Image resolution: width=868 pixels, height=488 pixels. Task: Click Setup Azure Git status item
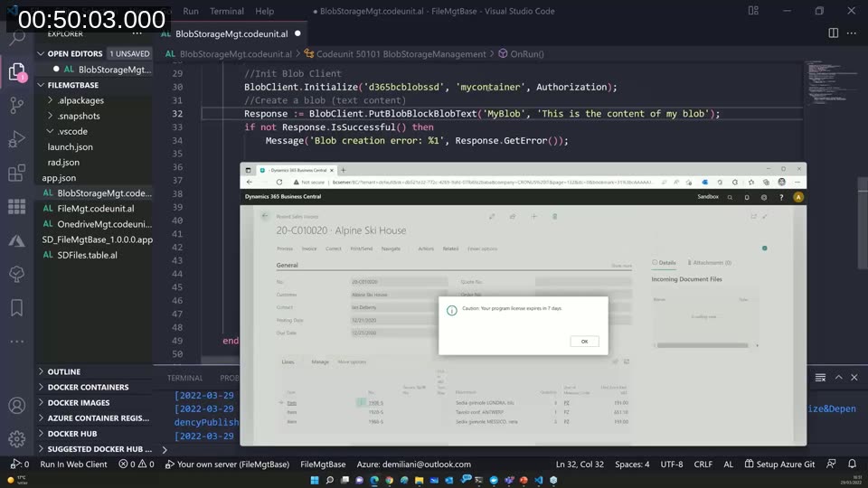(779, 465)
